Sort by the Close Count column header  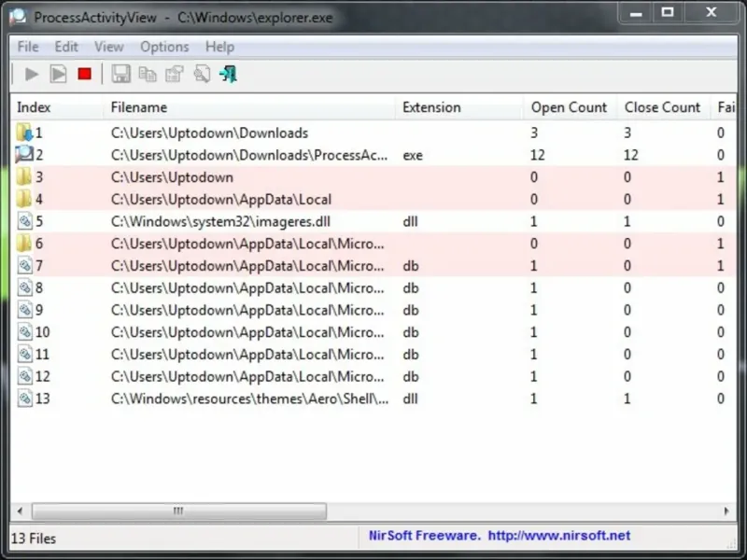point(664,107)
